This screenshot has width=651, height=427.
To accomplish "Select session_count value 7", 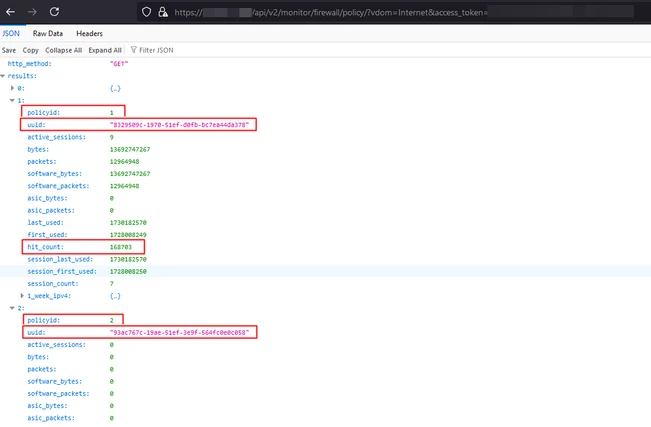I will (112, 284).
